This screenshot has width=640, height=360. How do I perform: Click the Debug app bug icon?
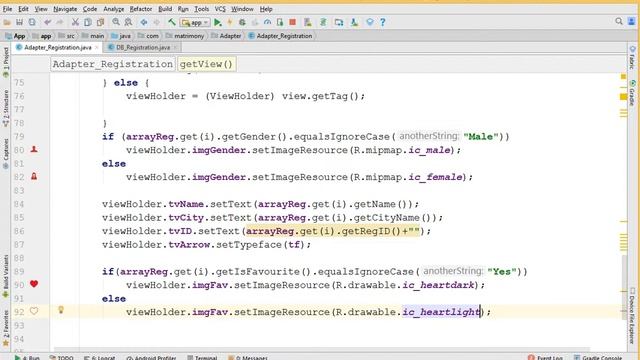coord(242,22)
